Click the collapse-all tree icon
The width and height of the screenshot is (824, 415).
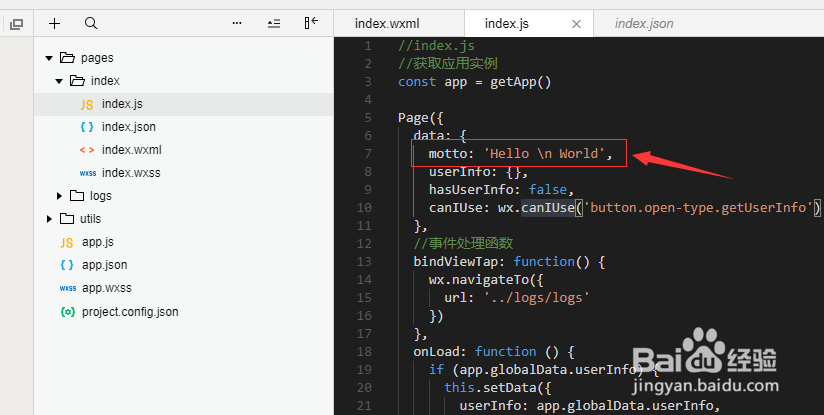pyautogui.click(x=274, y=23)
